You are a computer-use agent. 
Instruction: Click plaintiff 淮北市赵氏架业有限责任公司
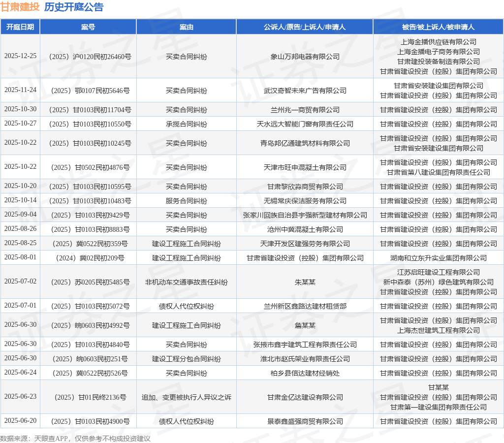(x=305, y=359)
